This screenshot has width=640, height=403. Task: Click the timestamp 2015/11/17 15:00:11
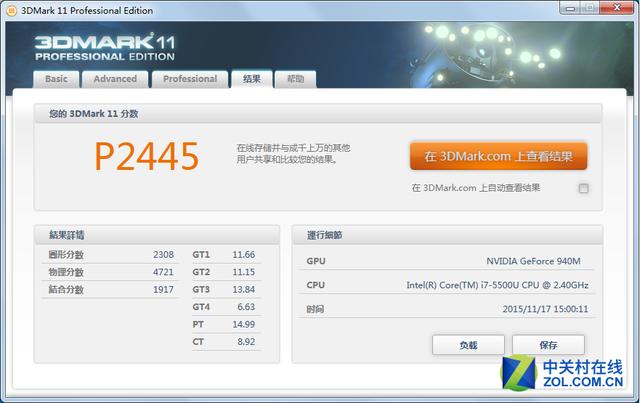click(x=545, y=309)
